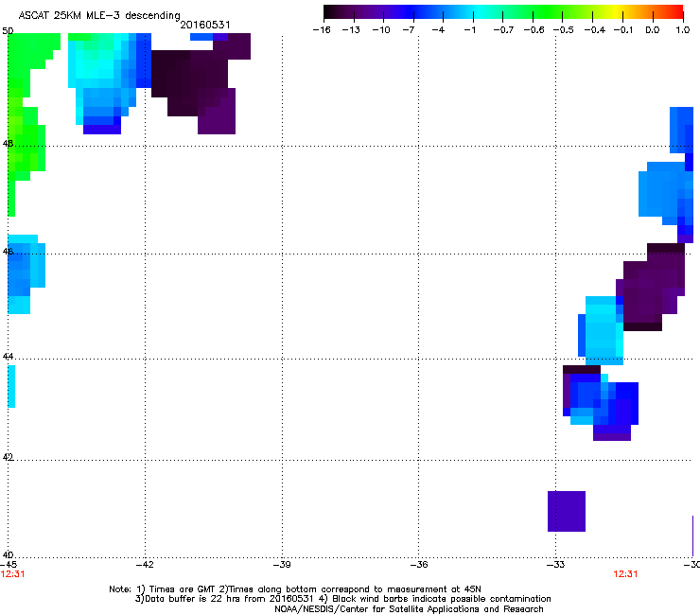This screenshot has width=700, height=615.
Task: Click the color bar label -0.1
Action: point(623,30)
